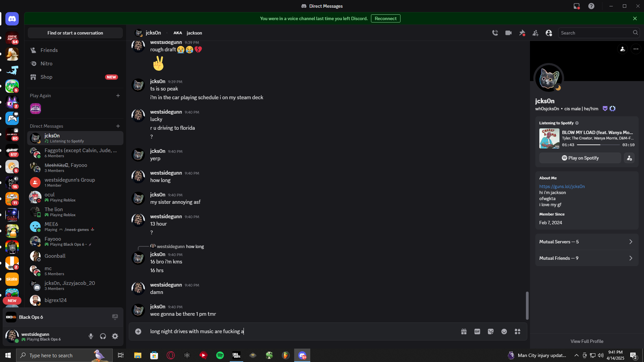Create new DM with plus icon
Viewport: 644px width, 362px height.
click(118, 126)
